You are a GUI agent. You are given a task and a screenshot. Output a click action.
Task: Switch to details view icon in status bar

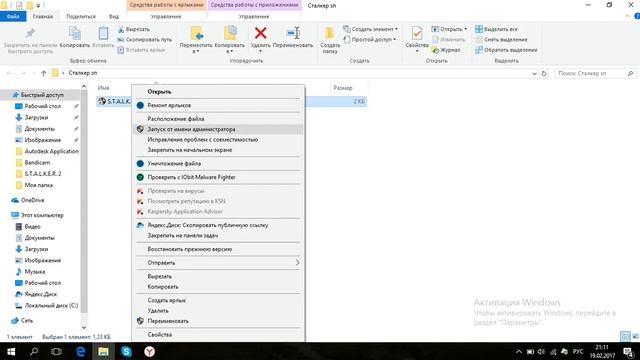[625, 336]
